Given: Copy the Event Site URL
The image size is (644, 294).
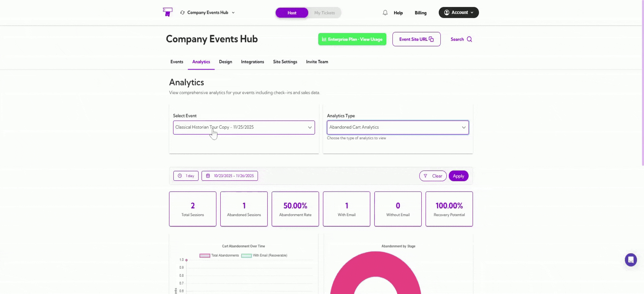Looking at the screenshot, I should pyautogui.click(x=416, y=39).
